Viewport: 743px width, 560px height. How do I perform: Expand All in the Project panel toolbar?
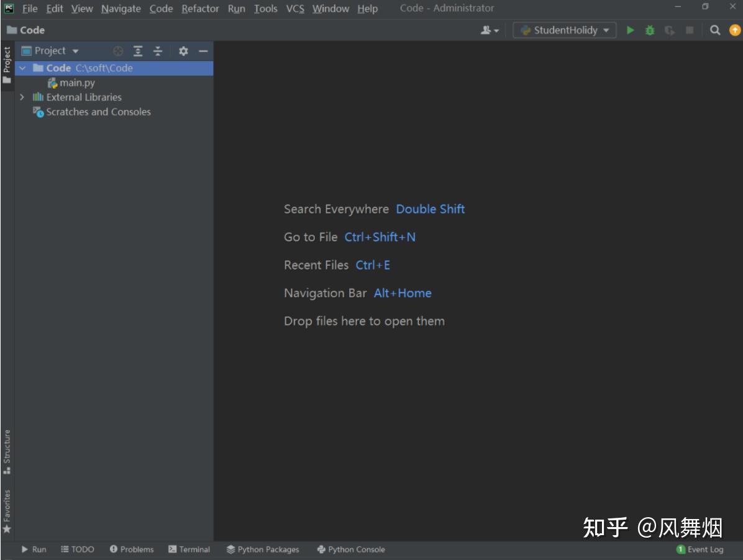138,51
